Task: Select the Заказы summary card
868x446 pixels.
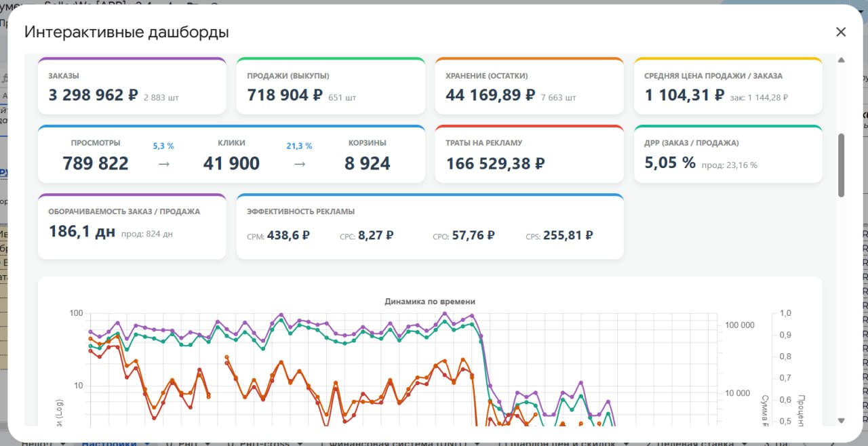Action: 132,86
